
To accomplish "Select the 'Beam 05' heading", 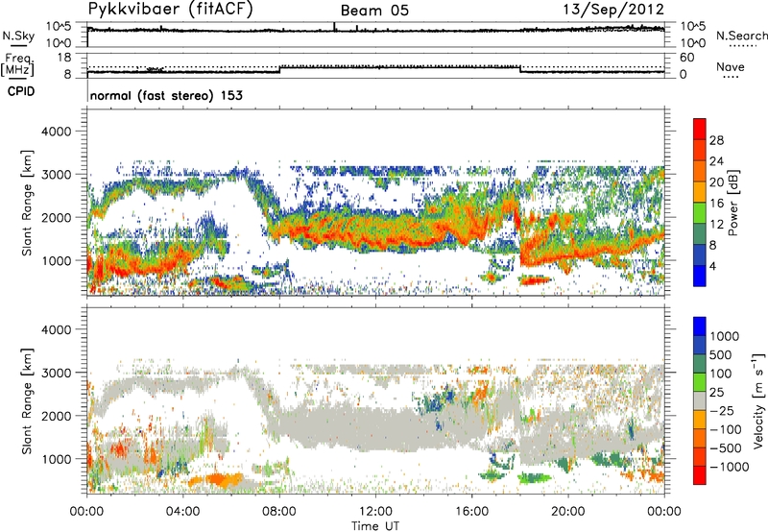I will pos(374,11).
